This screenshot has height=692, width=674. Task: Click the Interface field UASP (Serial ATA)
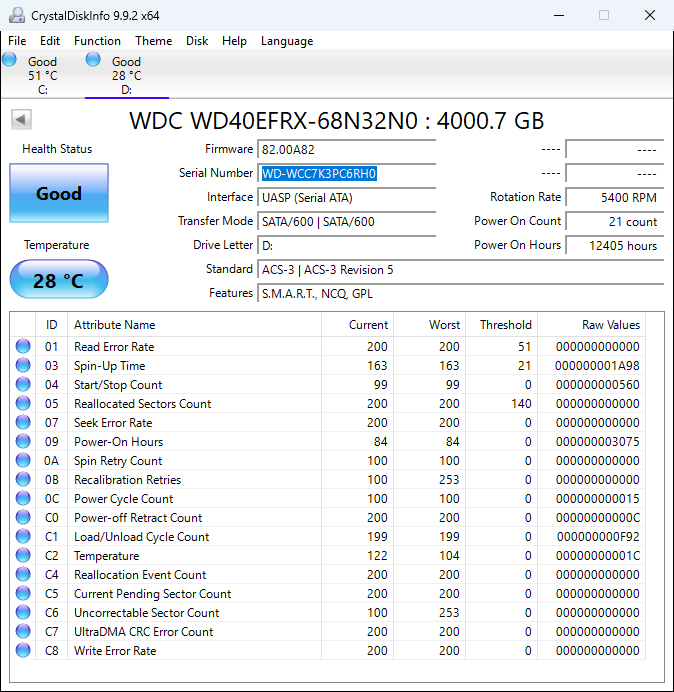pyautogui.click(x=346, y=197)
